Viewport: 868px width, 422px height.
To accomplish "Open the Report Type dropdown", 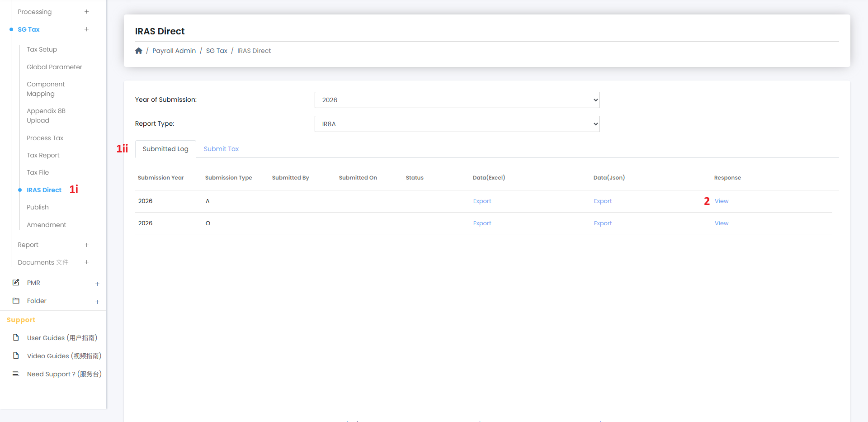I will [x=457, y=124].
